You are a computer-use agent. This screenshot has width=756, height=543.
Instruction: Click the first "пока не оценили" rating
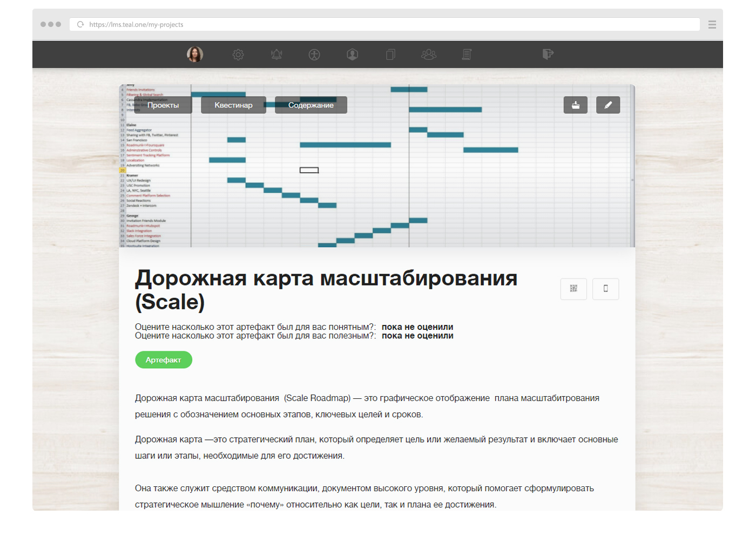417,327
